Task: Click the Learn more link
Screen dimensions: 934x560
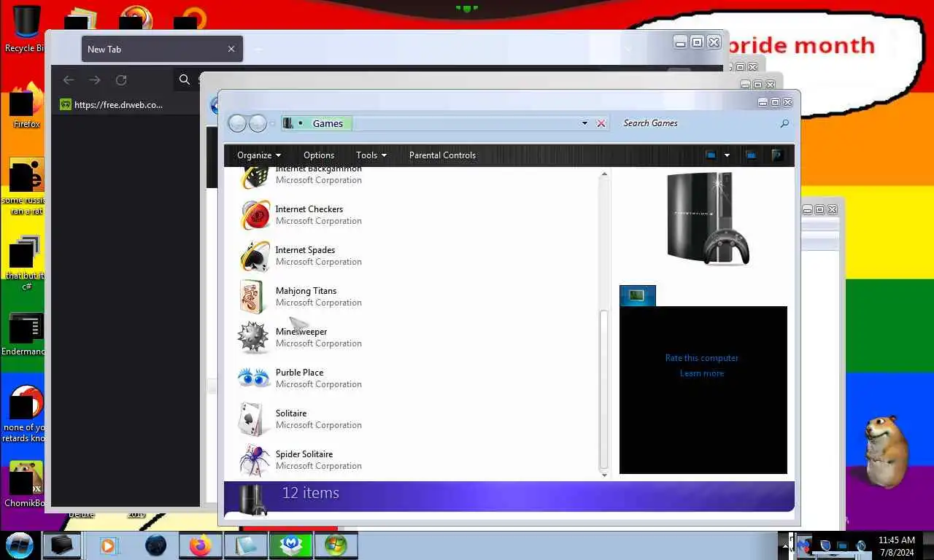Action: point(702,373)
